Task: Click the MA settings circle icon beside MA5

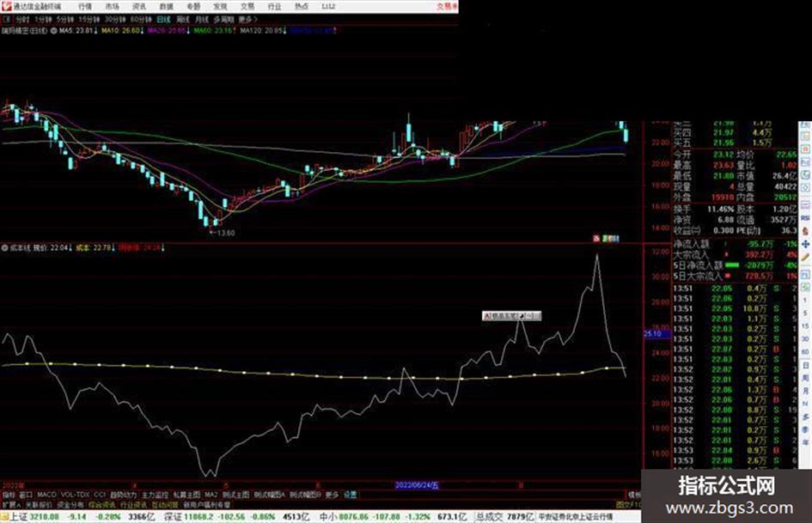Action: point(53,31)
